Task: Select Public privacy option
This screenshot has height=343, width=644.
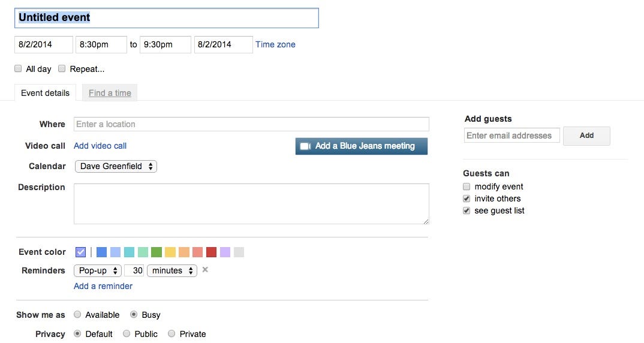Action: click(127, 333)
